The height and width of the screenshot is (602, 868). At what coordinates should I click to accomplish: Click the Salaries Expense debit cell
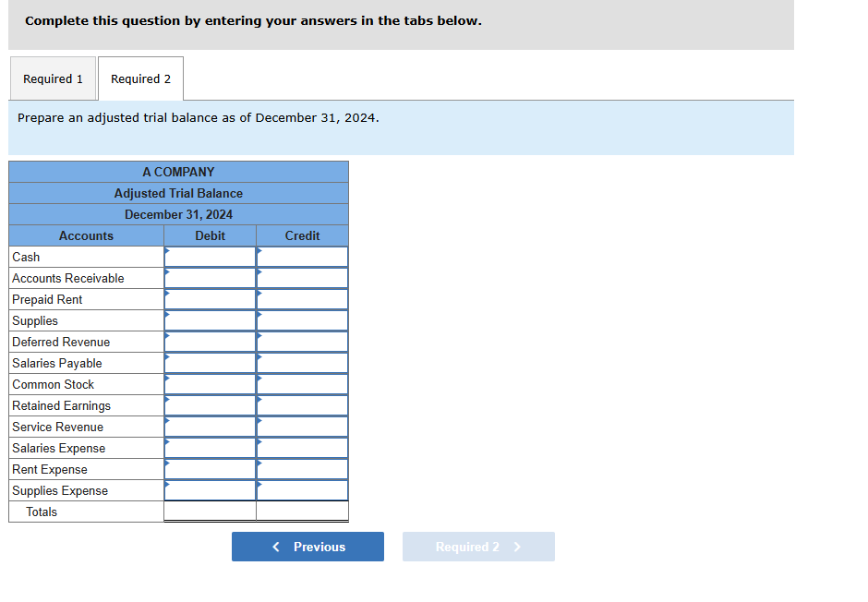tap(211, 448)
